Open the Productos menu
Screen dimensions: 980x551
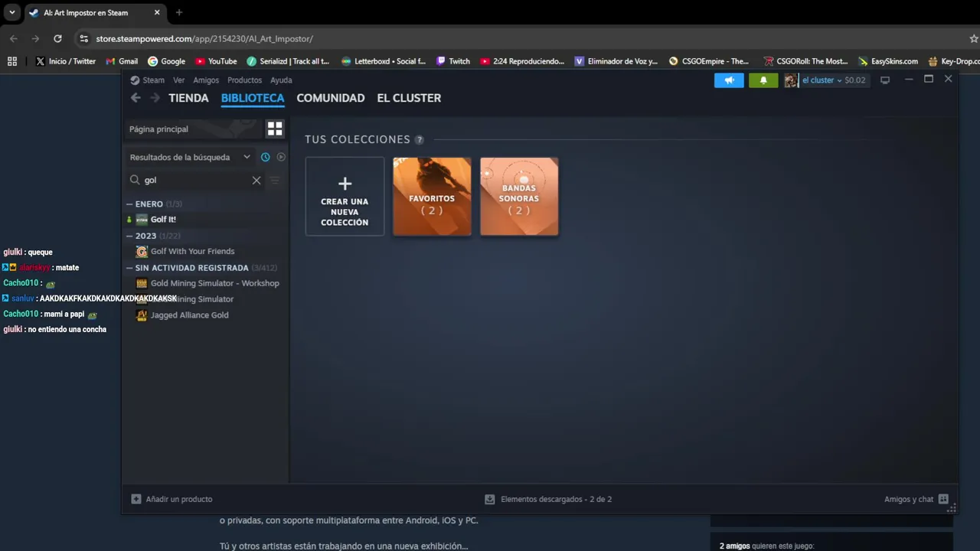244,80
